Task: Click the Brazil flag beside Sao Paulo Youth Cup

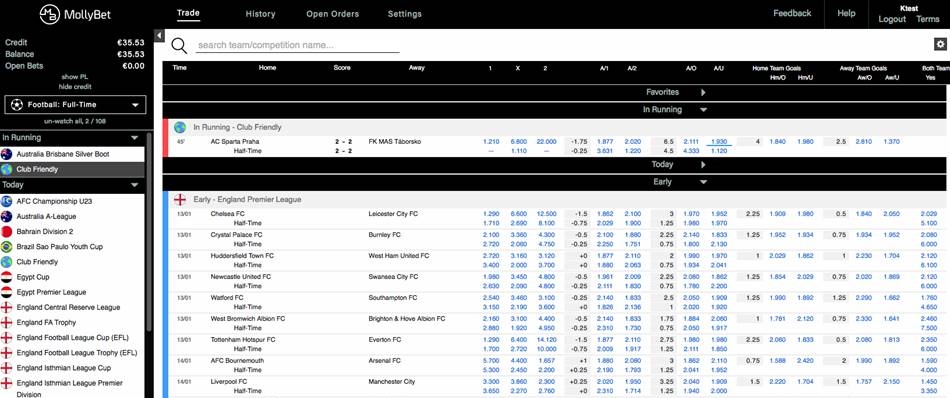Action: pyautogui.click(x=7, y=247)
